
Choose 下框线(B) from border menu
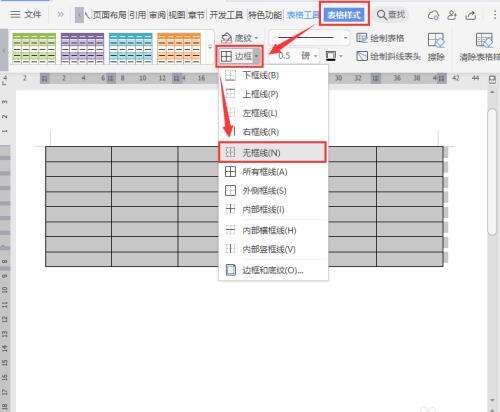click(x=273, y=75)
